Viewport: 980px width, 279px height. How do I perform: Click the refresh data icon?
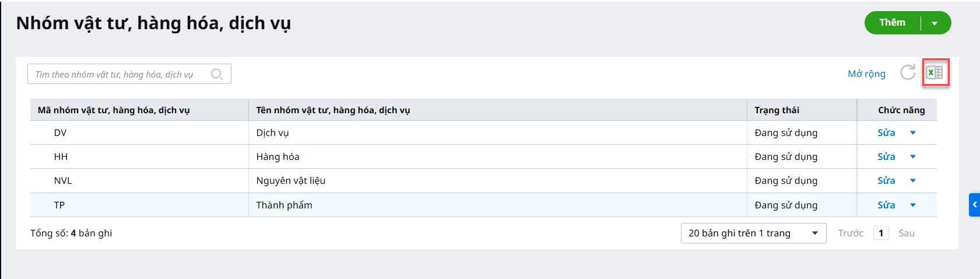coord(908,72)
